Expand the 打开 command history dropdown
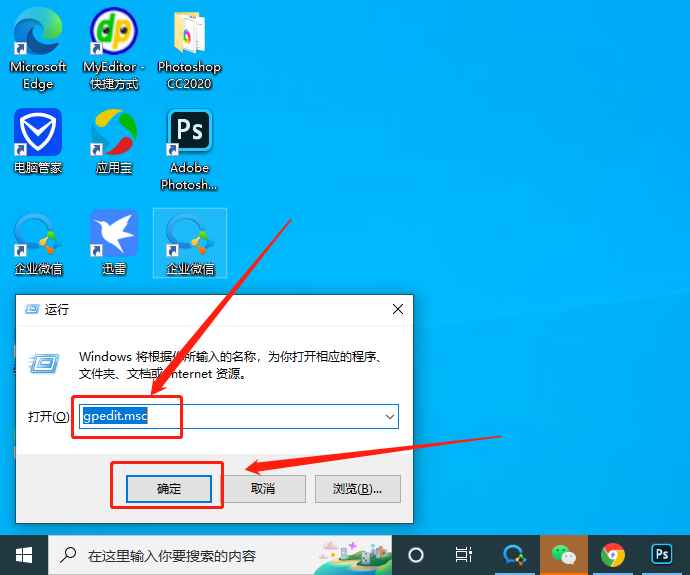690x575 pixels. pyautogui.click(x=389, y=416)
